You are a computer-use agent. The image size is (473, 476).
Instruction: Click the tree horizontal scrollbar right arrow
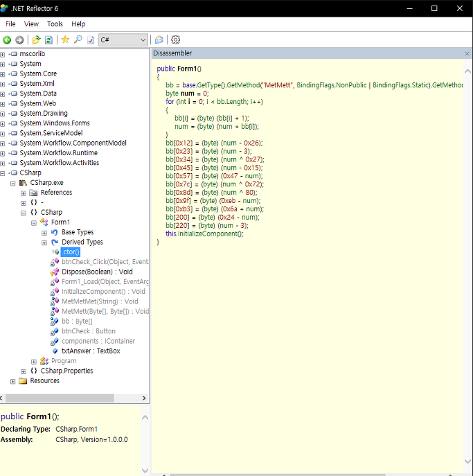coord(144,398)
